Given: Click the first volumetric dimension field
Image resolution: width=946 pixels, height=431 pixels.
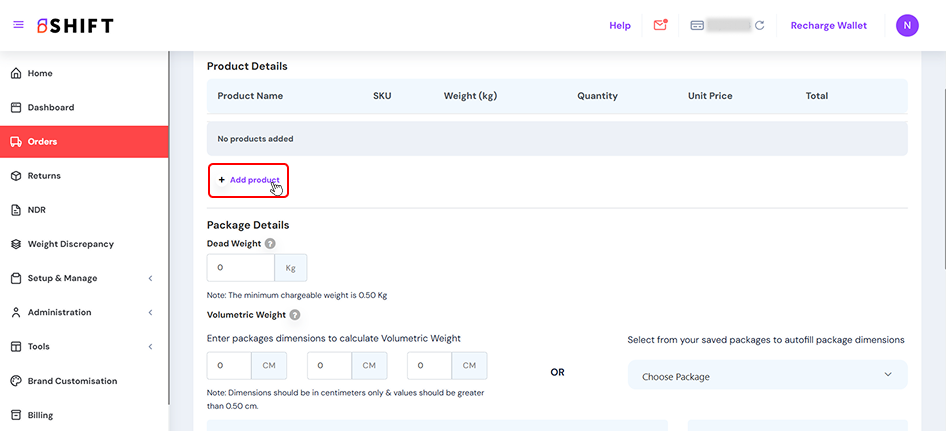Looking at the screenshot, I should pyautogui.click(x=229, y=366).
